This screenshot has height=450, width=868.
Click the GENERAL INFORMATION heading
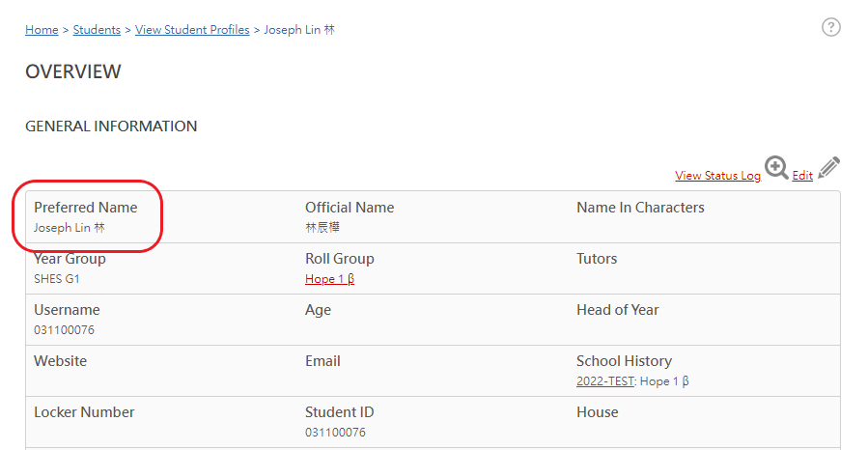coord(111,127)
